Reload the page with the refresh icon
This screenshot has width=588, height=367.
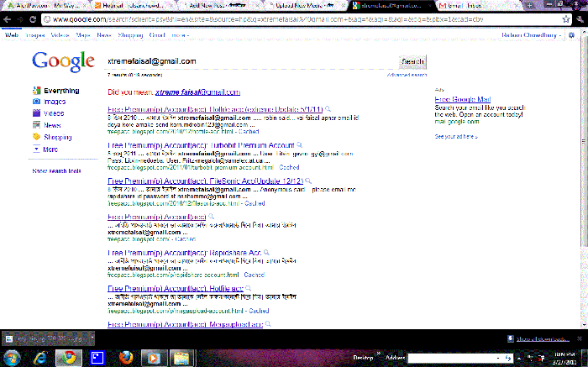(33, 19)
